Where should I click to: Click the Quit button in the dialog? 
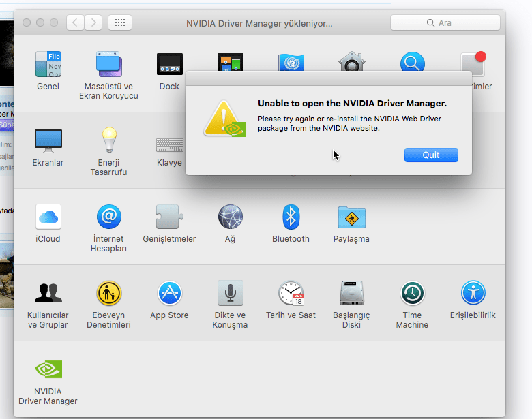(x=431, y=155)
